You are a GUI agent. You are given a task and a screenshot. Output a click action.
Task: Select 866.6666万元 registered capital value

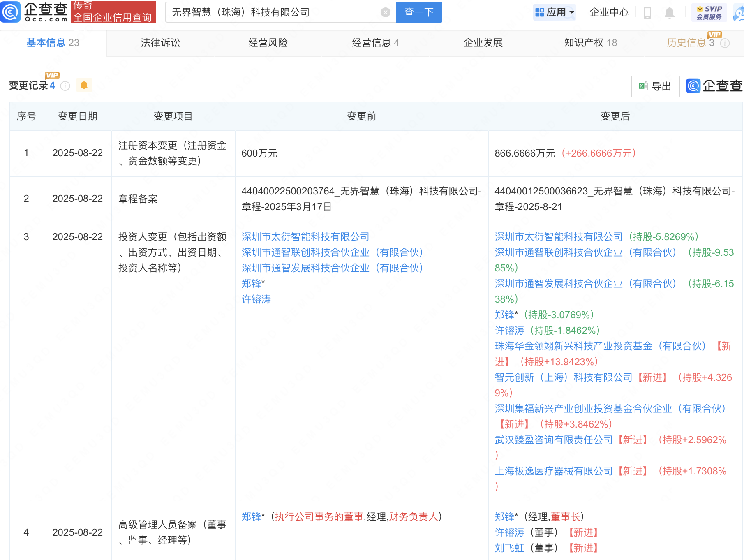click(x=525, y=153)
